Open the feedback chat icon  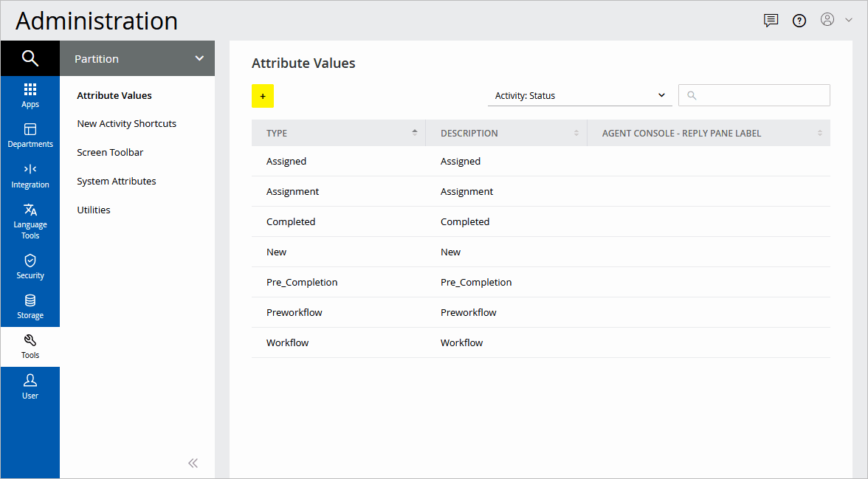pos(771,20)
